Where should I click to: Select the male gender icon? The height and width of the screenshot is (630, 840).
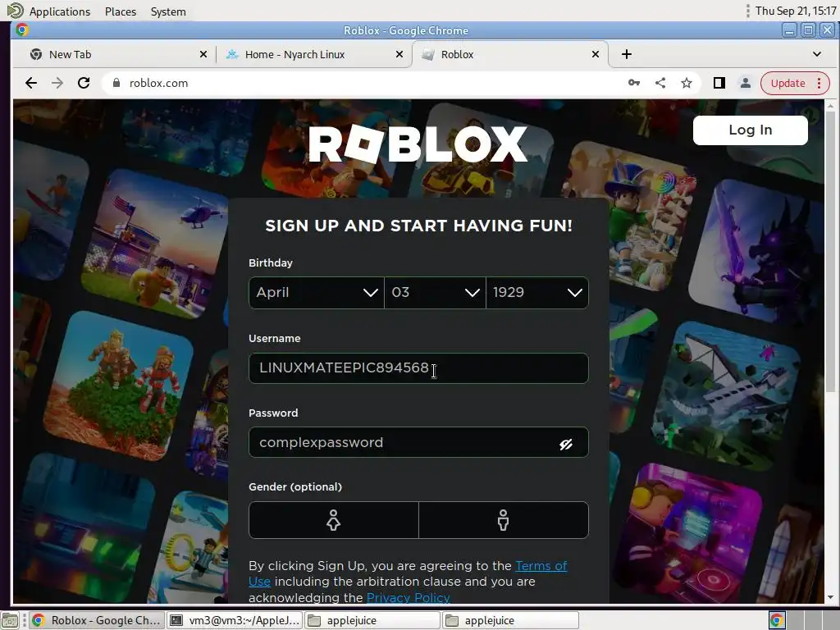503,520
